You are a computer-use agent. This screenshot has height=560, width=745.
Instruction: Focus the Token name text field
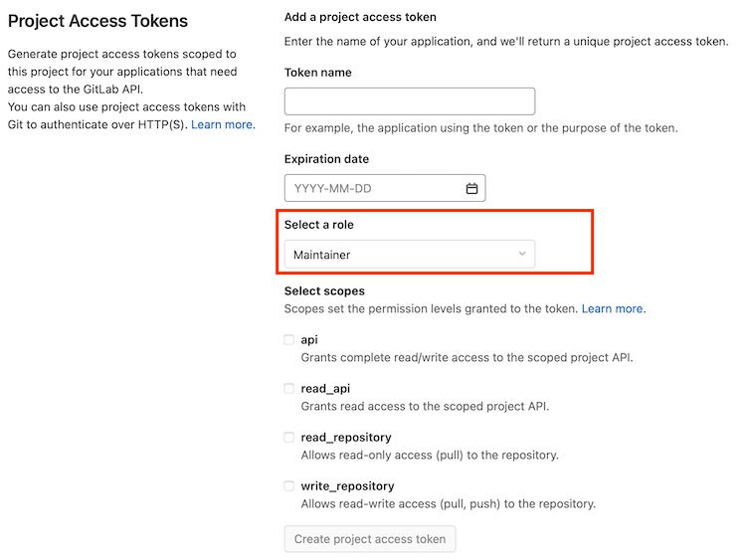click(409, 101)
